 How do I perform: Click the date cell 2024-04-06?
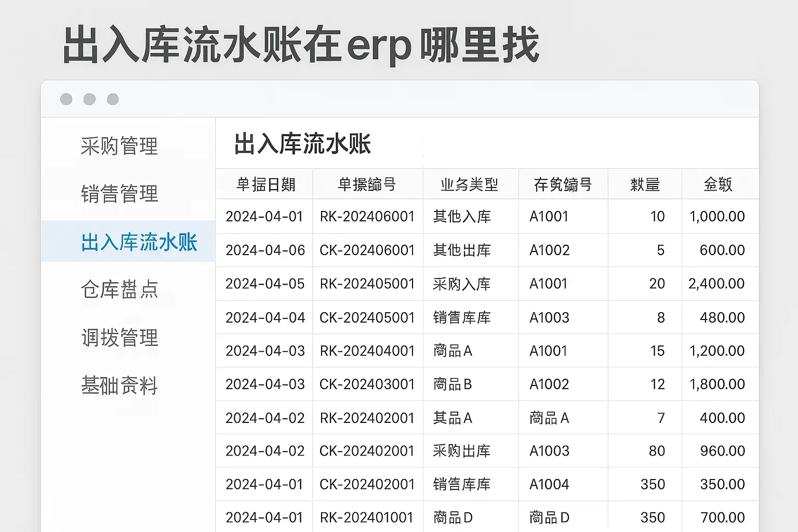pos(265,250)
